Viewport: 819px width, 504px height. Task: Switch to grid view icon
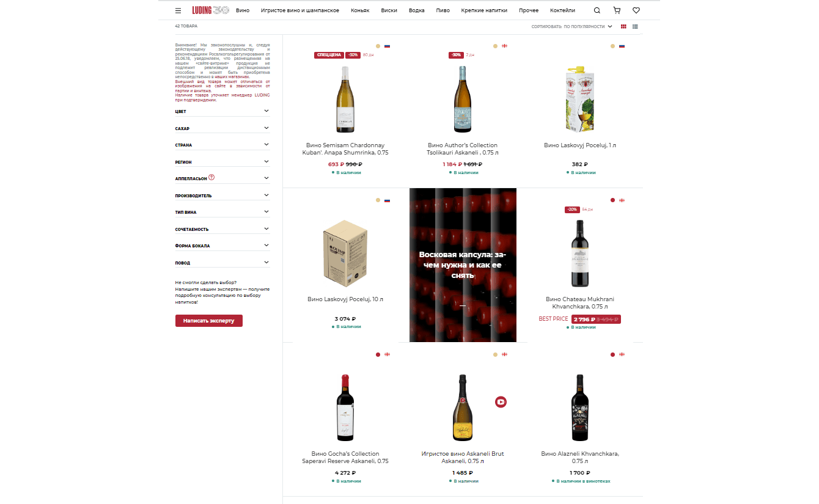(x=623, y=26)
